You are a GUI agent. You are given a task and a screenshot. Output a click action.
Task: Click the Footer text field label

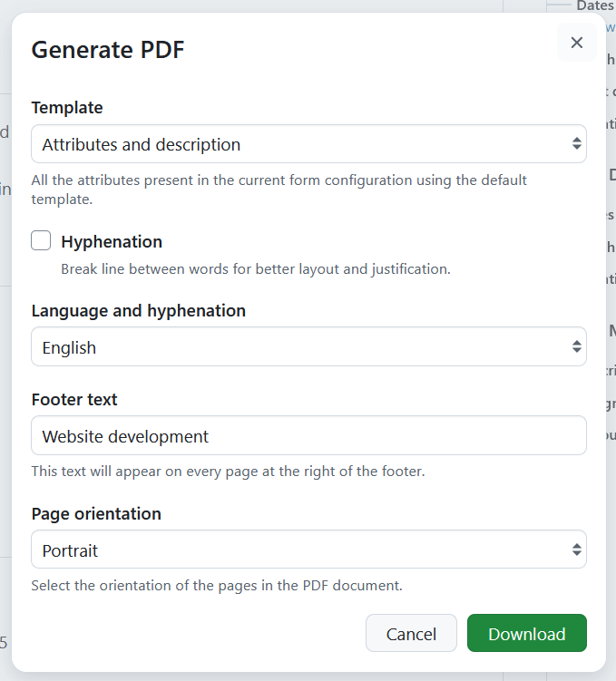74,400
